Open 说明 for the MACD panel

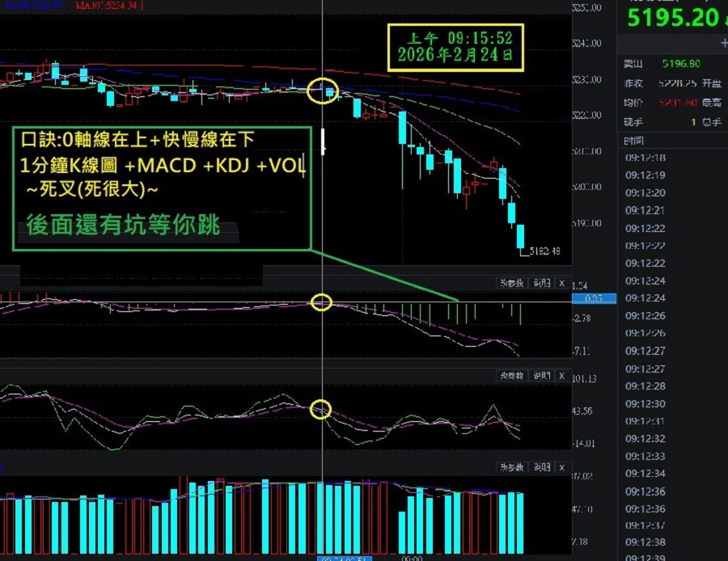(541, 283)
